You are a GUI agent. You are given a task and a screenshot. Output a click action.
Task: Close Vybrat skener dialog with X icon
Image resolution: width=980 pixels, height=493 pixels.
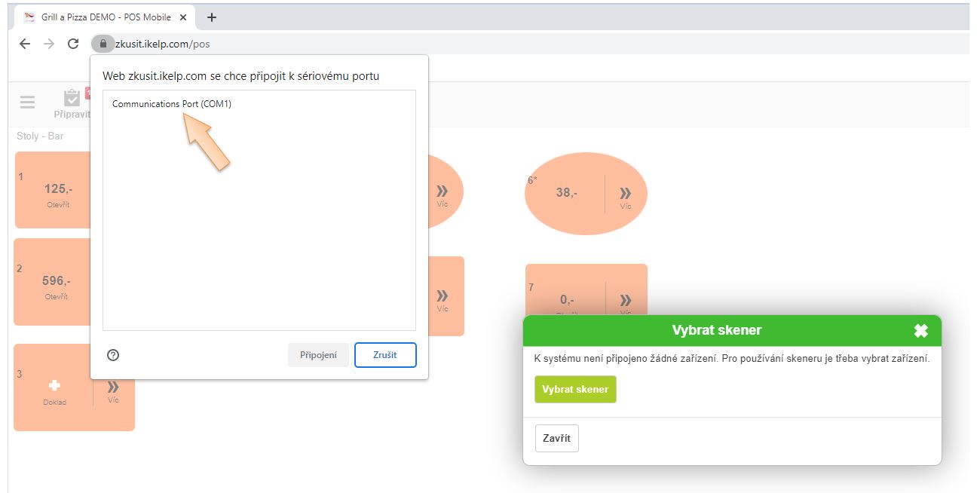[920, 330]
